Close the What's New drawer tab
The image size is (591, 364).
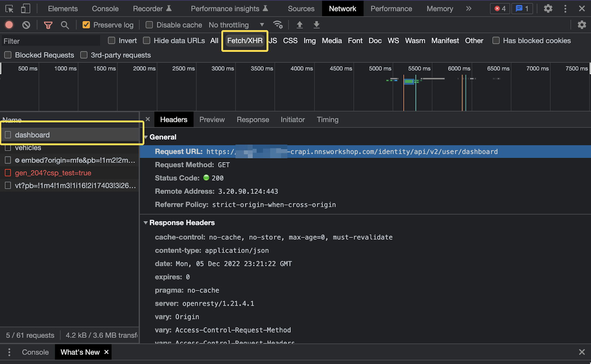tap(106, 352)
